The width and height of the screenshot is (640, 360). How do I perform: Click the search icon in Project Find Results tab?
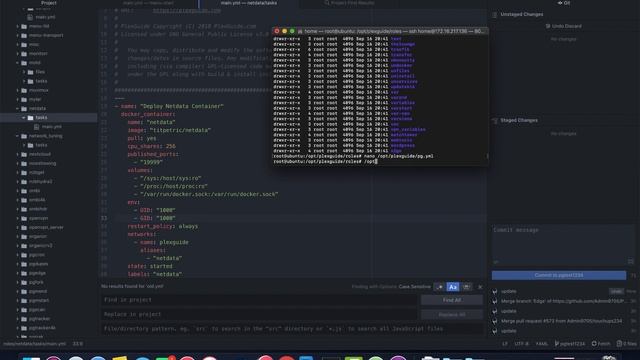327,3
